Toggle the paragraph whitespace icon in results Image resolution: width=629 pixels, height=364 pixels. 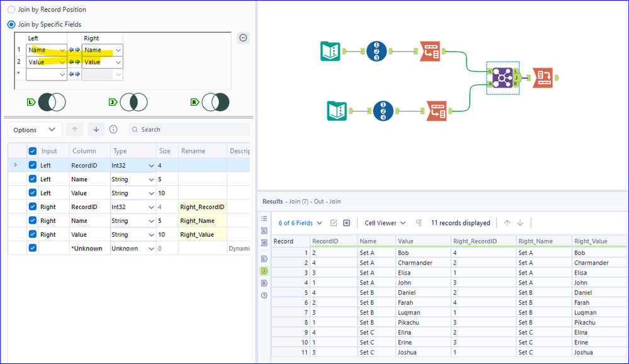pos(419,223)
